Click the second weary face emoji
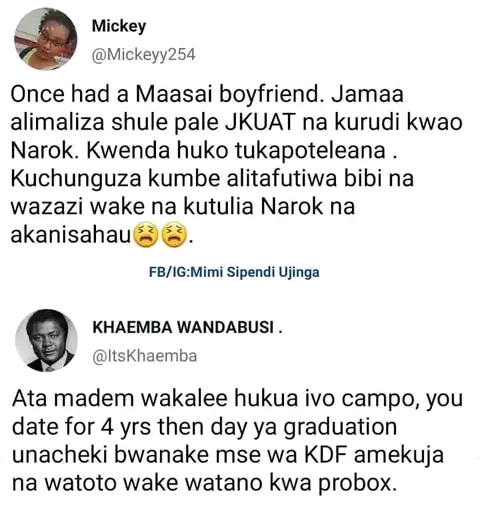The width and height of the screenshot is (480, 515). (x=174, y=236)
